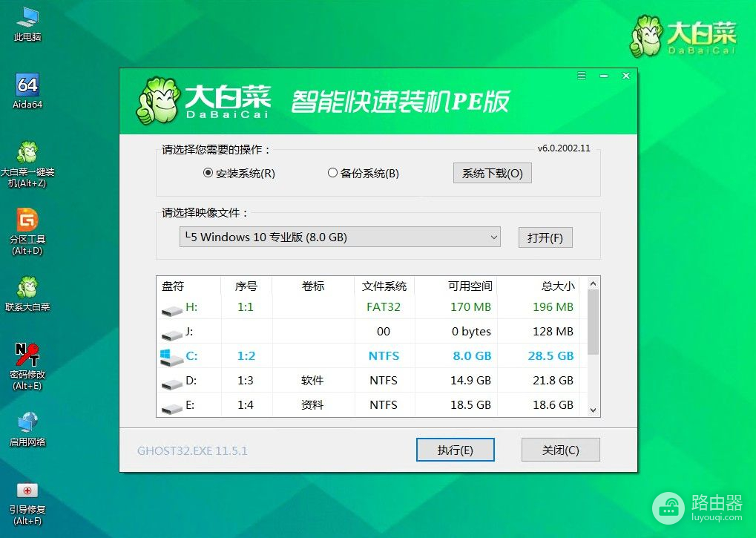Click the hamburger menu icon in title bar
Viewport: 756px width, 538px height.
tap(582, 76)
